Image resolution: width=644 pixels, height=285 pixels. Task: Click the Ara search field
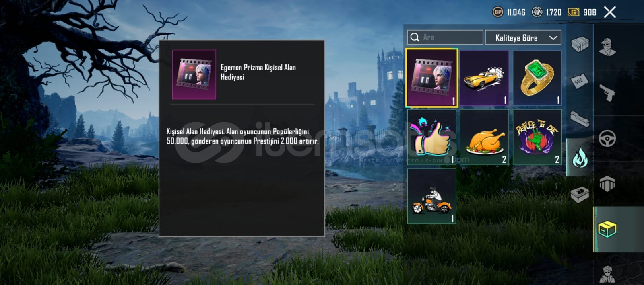coord(445,37)
